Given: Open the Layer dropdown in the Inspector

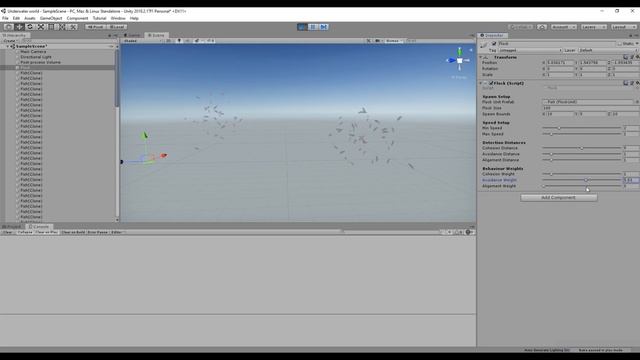Looking at the screenshot, I should point(608,50).
